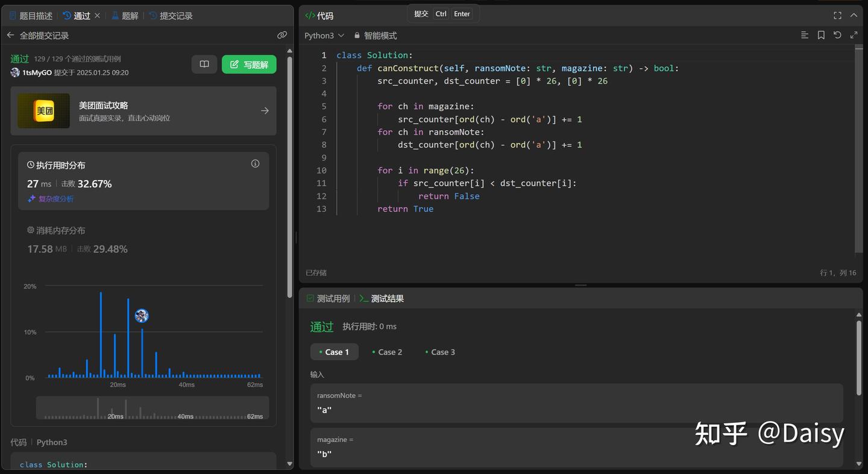Select the bookmark icon in the code editor toolbar
The height and width of the screenshot is (474, 868).
click(821, 35)
